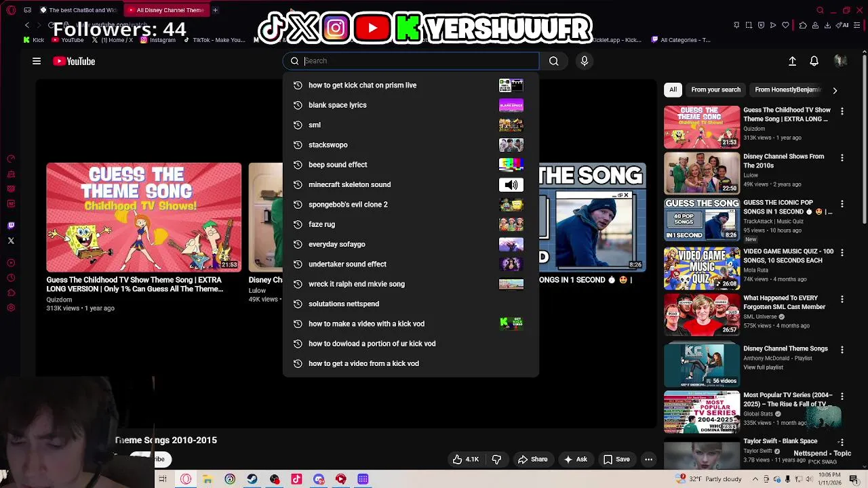The width and height of the screenshot is (868, 488).
Task: Open the Kick bookmark in bookmarks bar
Action: pyautogui.click(x=34, y=40)
